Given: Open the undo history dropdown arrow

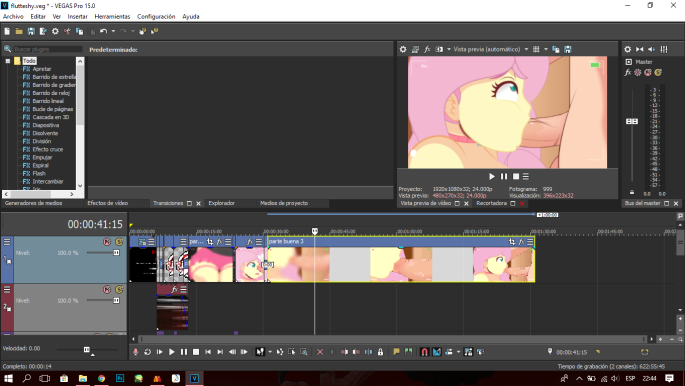Looking at the screenshot, I should tap(113, 31).
